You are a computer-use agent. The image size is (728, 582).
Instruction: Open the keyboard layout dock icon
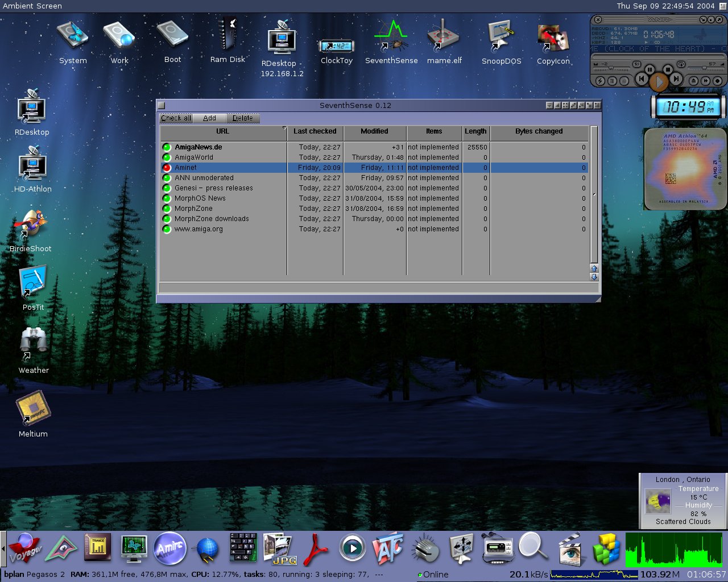click(x=243, y=548)
